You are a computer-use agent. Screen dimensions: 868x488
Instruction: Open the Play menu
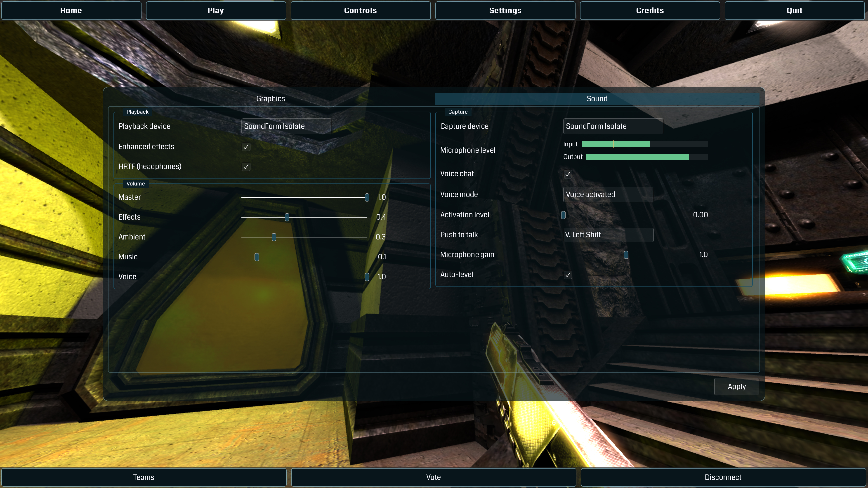tap(216, 10)
